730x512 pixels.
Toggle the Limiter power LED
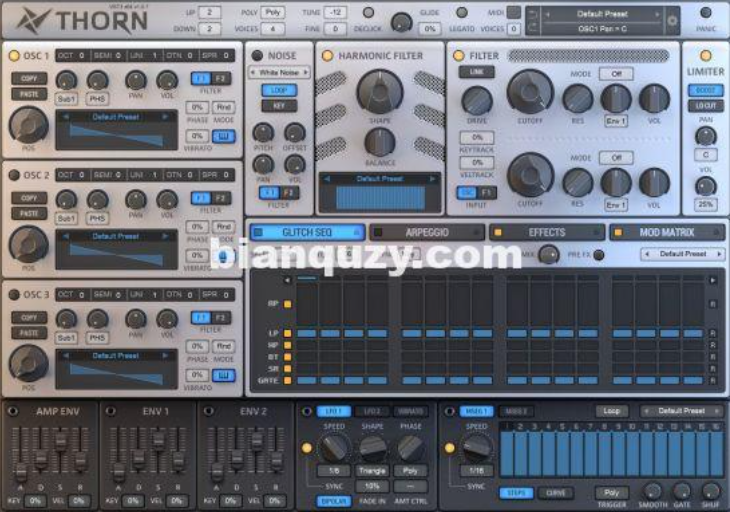click(x=705, y=56)
